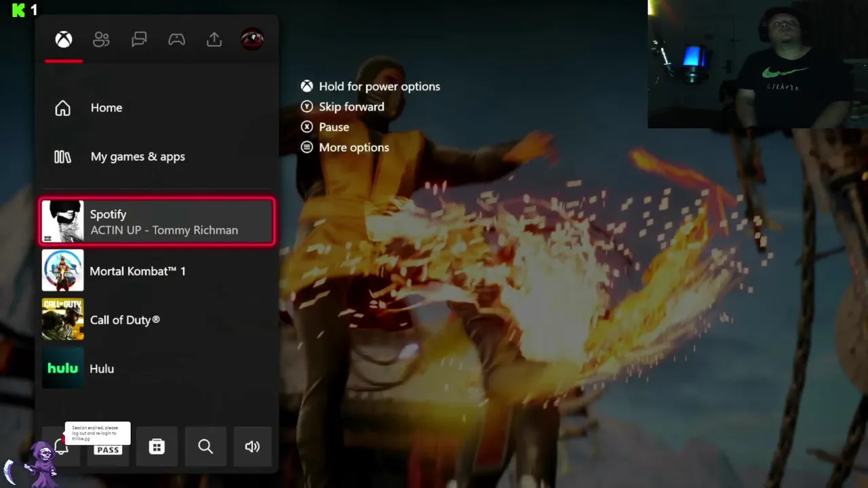Select the Spotify ACTIN UP entry
868x488 pixels.
click(157, 222)
